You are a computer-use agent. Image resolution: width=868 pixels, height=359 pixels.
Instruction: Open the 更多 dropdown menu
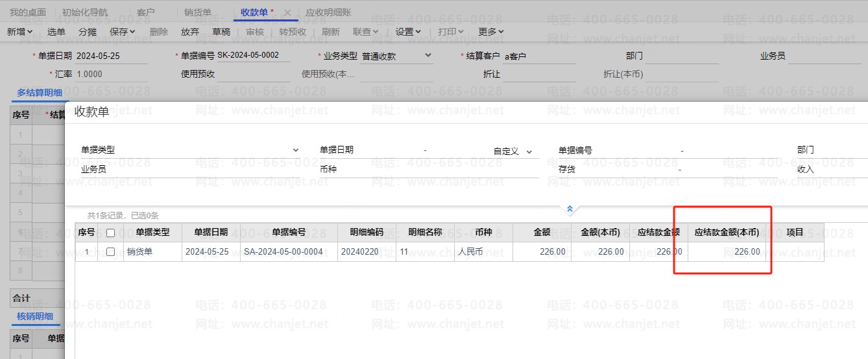coord(491,31)
